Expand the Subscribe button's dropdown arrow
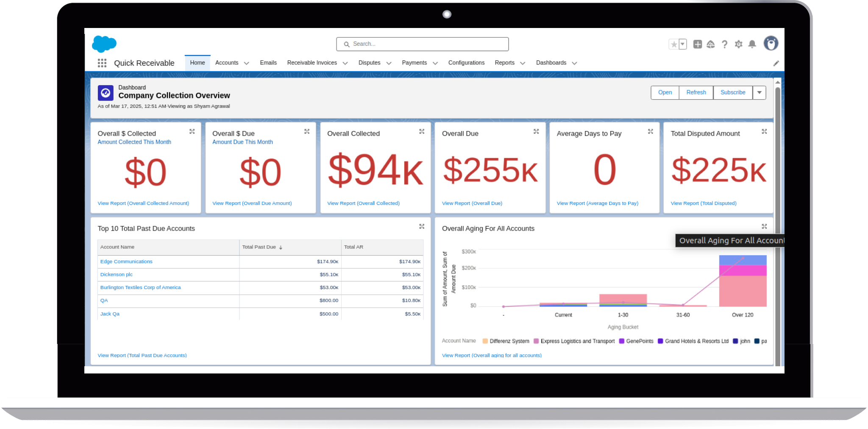The width and height of the screenshot is (868, 429). (759, 92)
